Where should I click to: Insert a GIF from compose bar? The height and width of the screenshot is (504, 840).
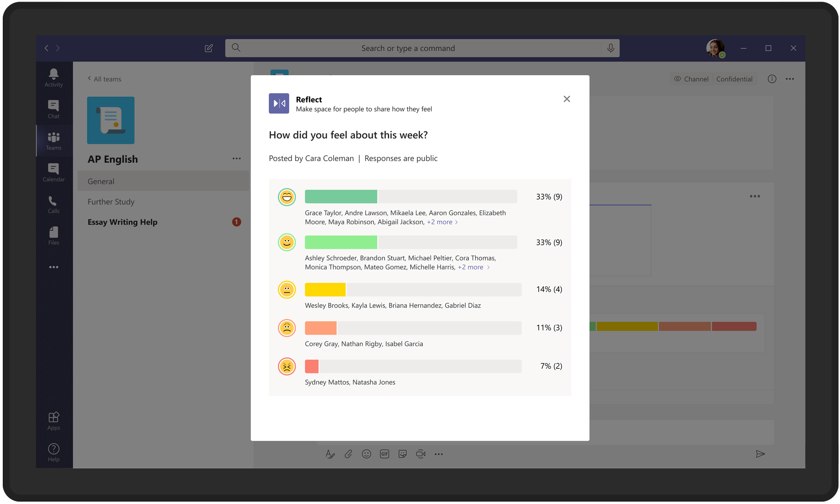tap(384, 454)
